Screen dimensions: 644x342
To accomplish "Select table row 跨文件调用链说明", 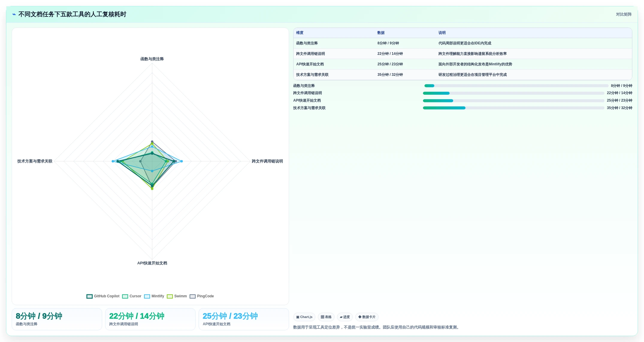I will 463,54.
